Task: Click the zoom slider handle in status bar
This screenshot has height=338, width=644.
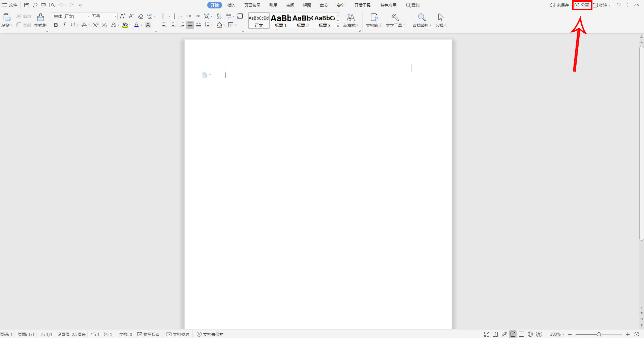Action: pyautogui.click(x=599, y=334)
